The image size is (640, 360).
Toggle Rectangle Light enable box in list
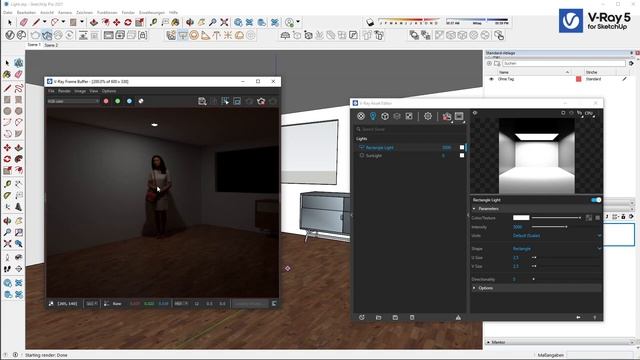(462, 147)
